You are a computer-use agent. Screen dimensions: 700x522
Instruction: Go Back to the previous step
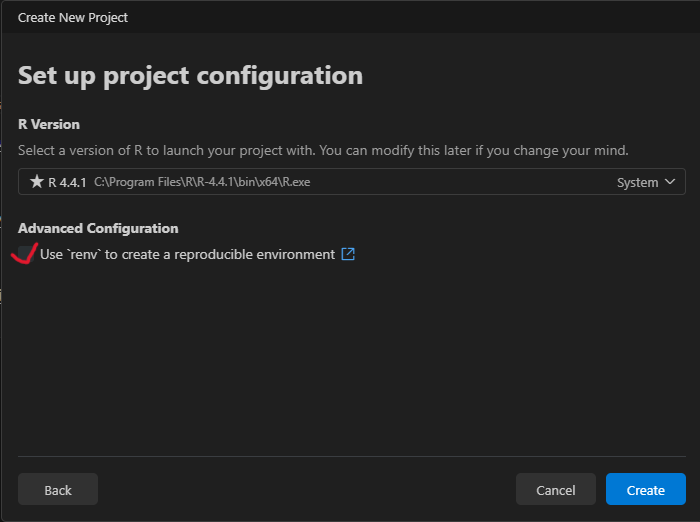click(x=58, y=490)
